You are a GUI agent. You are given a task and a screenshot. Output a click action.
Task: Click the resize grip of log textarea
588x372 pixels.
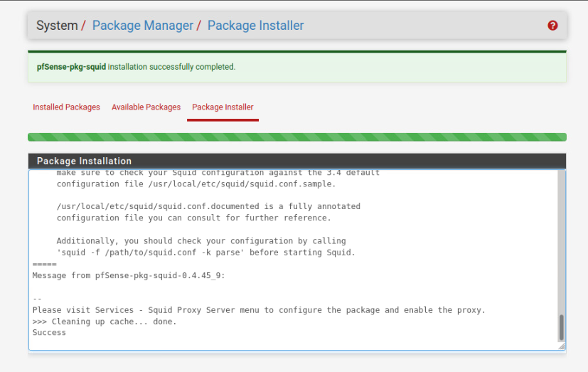[562, 346]
